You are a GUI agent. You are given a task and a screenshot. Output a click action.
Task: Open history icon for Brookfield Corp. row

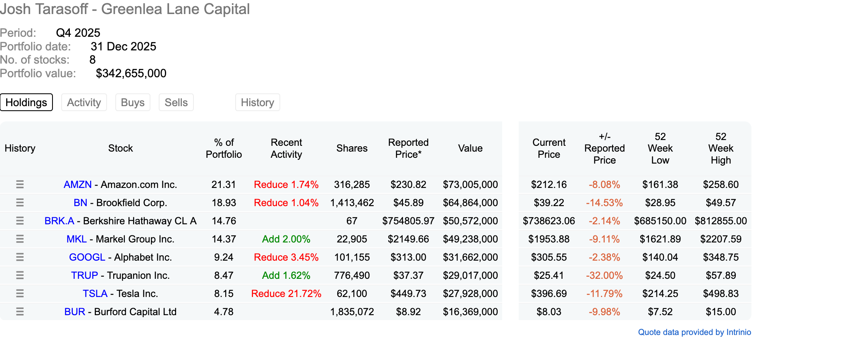coord(20,203)
